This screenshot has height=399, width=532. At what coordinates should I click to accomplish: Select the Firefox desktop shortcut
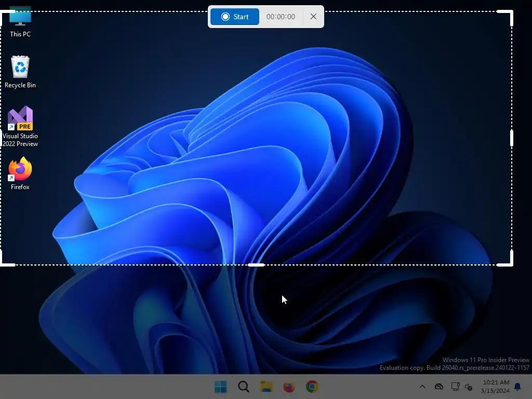pyautogui.click(x=20, y=174)
